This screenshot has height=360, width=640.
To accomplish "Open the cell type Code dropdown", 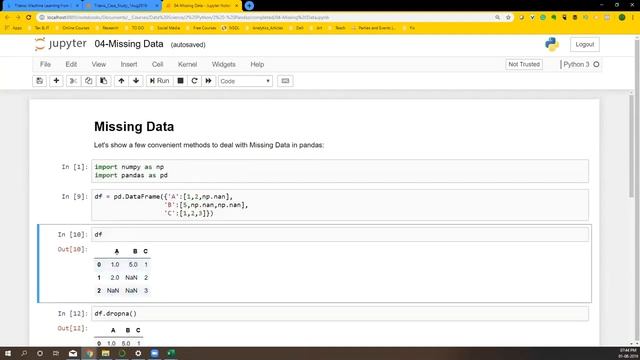I will coord(245,81).
